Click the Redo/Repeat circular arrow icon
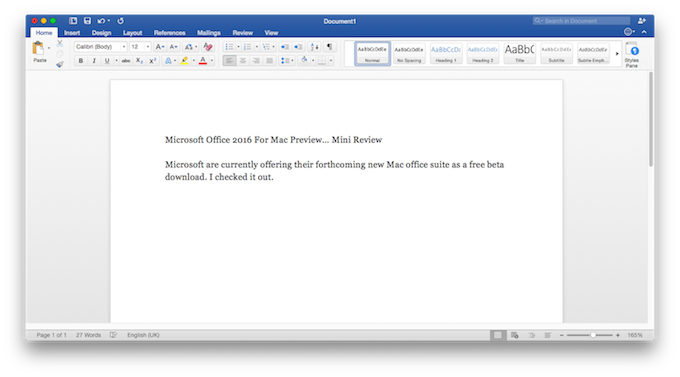 (x=121, y=20)
